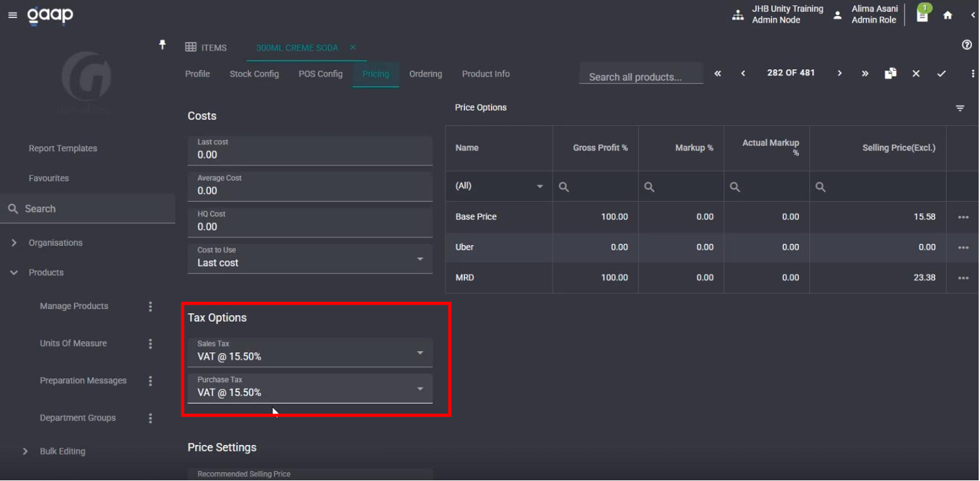Click the organisation node hierarchy icon
Viewport: 980px width, 481px height.
click(x=737, y=15)
